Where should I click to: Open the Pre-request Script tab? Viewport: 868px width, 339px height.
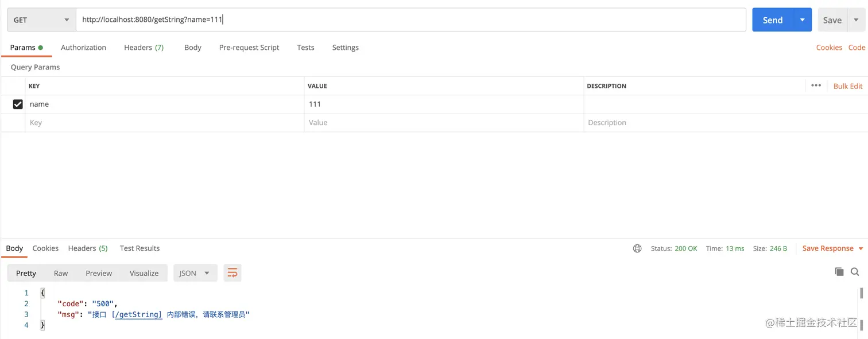(249, 48)
